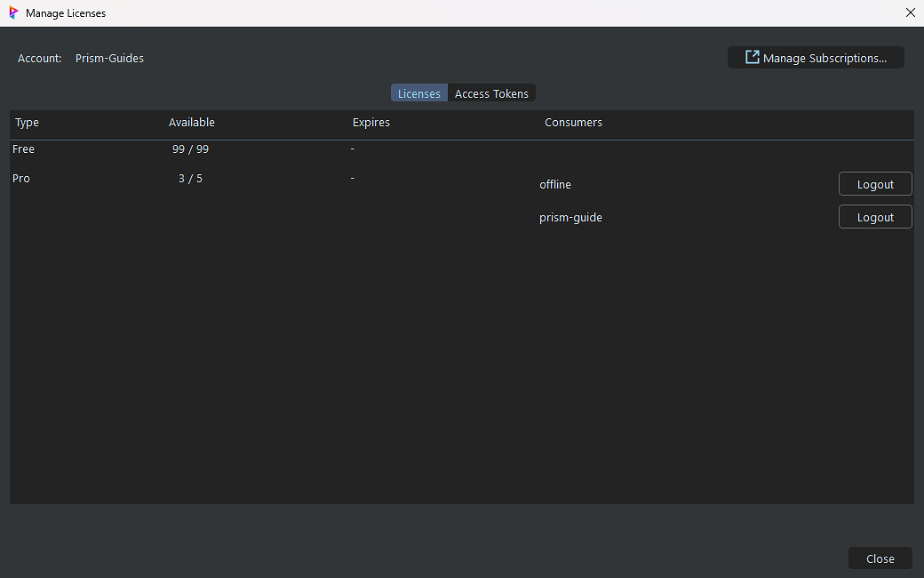Click the Manage Licenses title text
924x578 pixels.
click(66, 13)
